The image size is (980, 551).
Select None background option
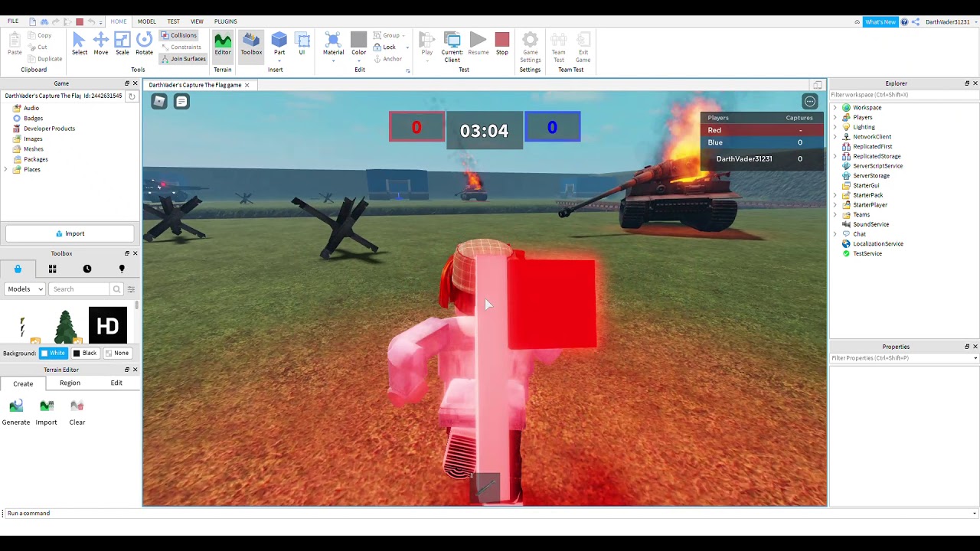click(117, 353)
